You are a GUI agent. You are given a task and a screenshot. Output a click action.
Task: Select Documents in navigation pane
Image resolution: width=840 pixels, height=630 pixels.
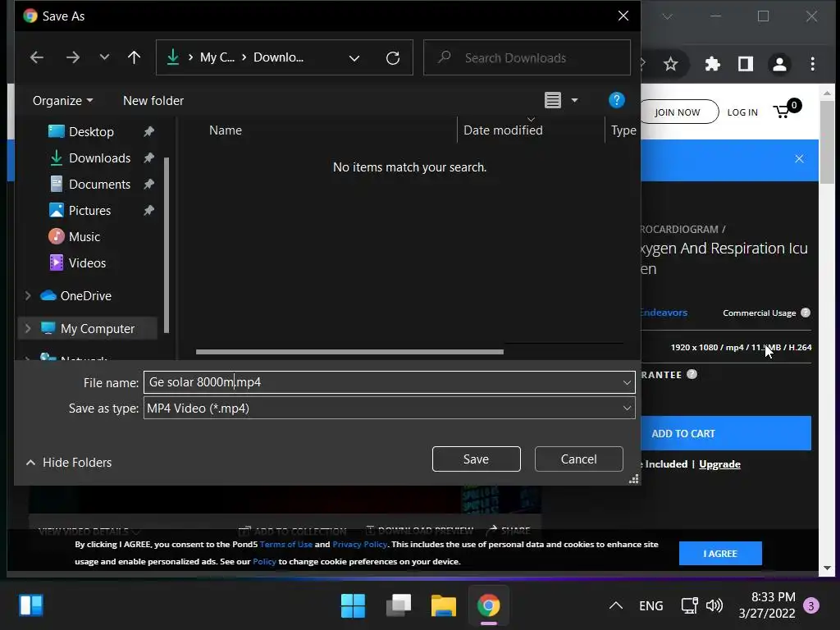click(99, 185)
